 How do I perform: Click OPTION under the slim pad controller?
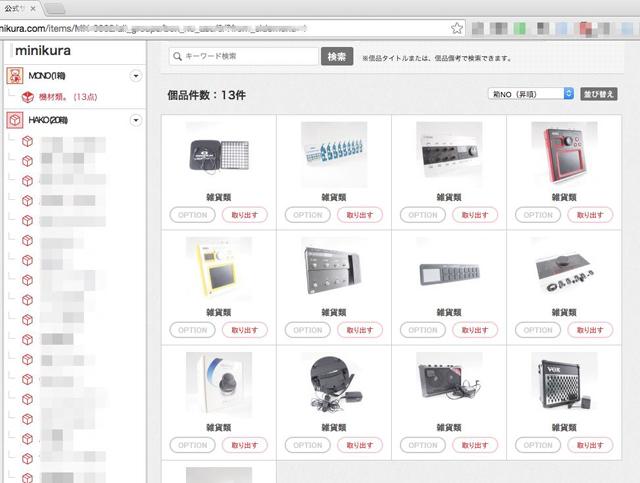click(x=422, y=330)
